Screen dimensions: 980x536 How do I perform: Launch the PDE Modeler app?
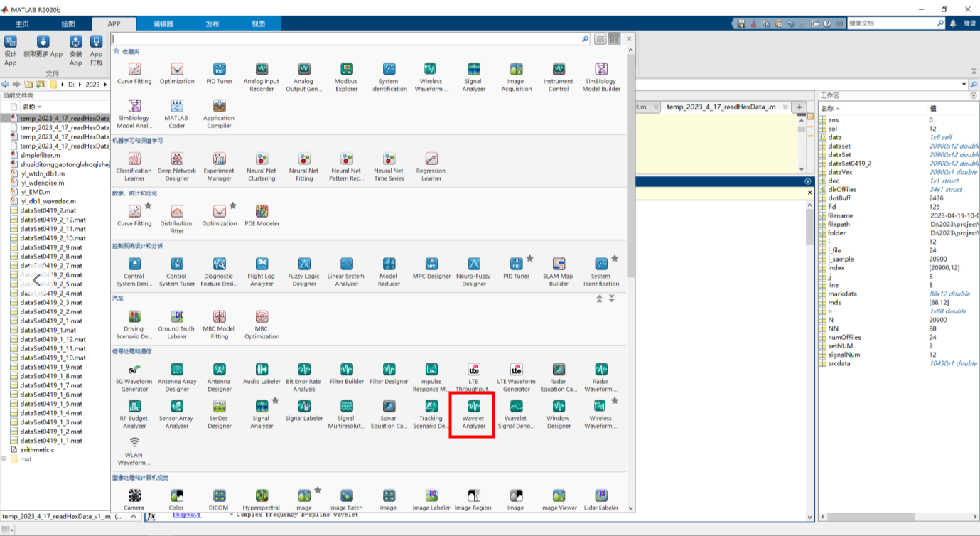262,215
